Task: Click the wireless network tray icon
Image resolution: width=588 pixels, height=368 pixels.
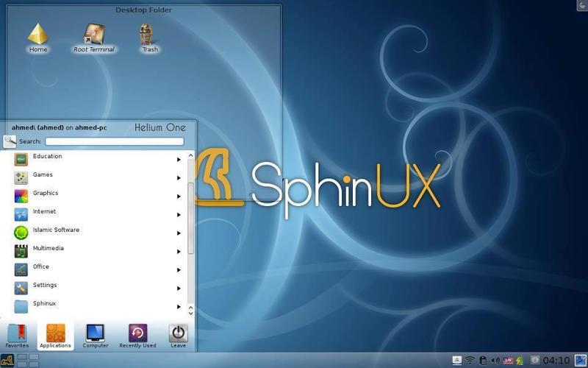Action: pyautogui.click(x=470, y=360)
